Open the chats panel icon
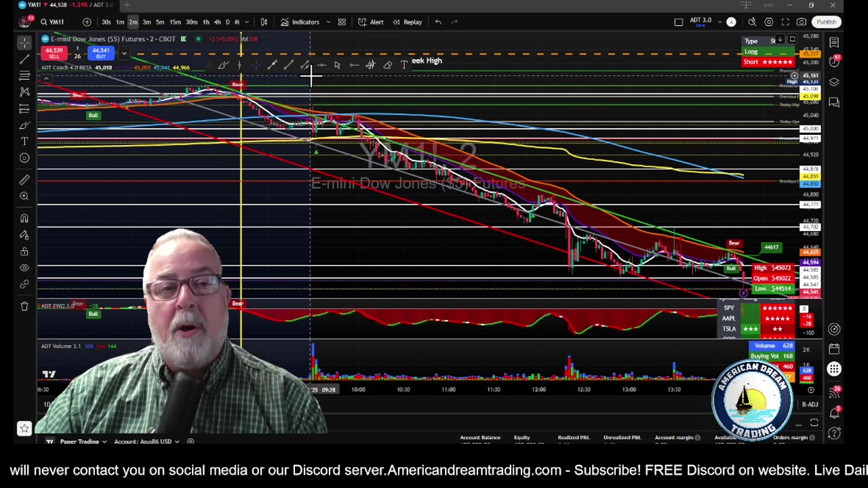The height and width of the screenshot is (488, 868). tap(834, 102)
